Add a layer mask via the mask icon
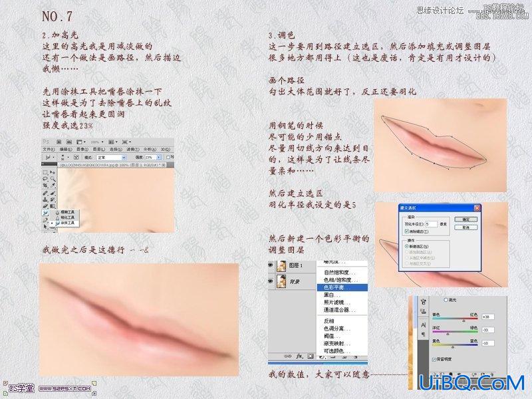Image resolution: width=532 pixels, height=399 pixels. point(311,356)
